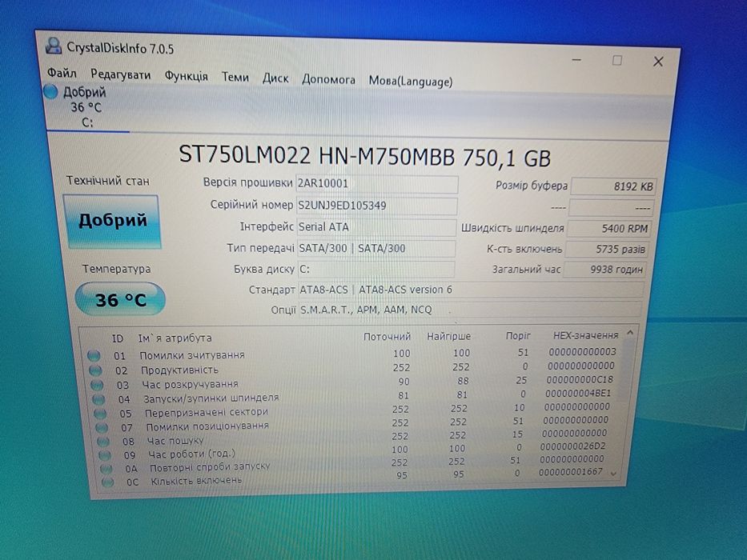This screenshot has width=747, height=560.
Task: Click HEX value 000000000C18
Action: 580,379
